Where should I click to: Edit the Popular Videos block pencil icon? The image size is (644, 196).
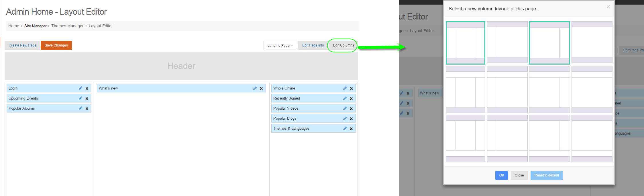coord(345,108)
